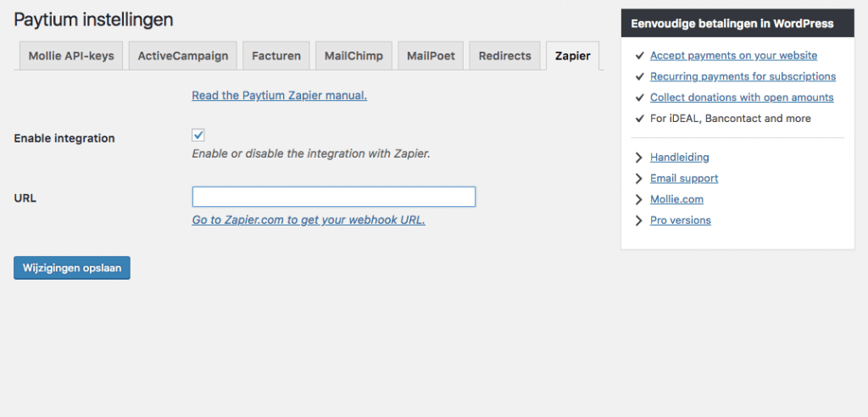Open the ActiveCampaign tab

[x=183, y=56]
